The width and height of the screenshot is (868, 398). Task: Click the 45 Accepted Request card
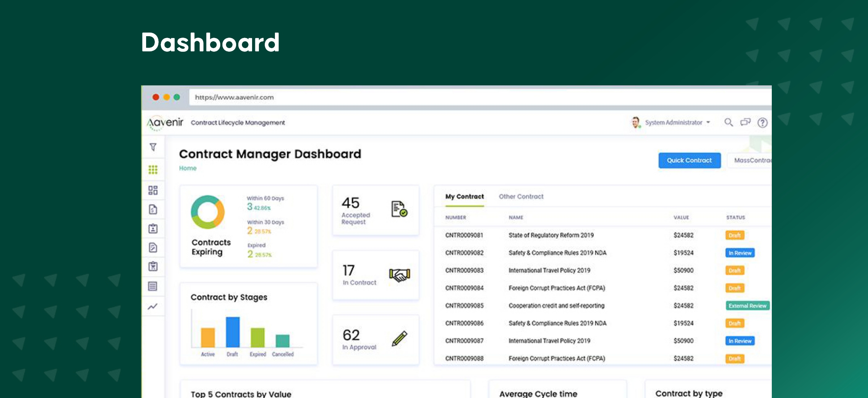coord(375,210)
